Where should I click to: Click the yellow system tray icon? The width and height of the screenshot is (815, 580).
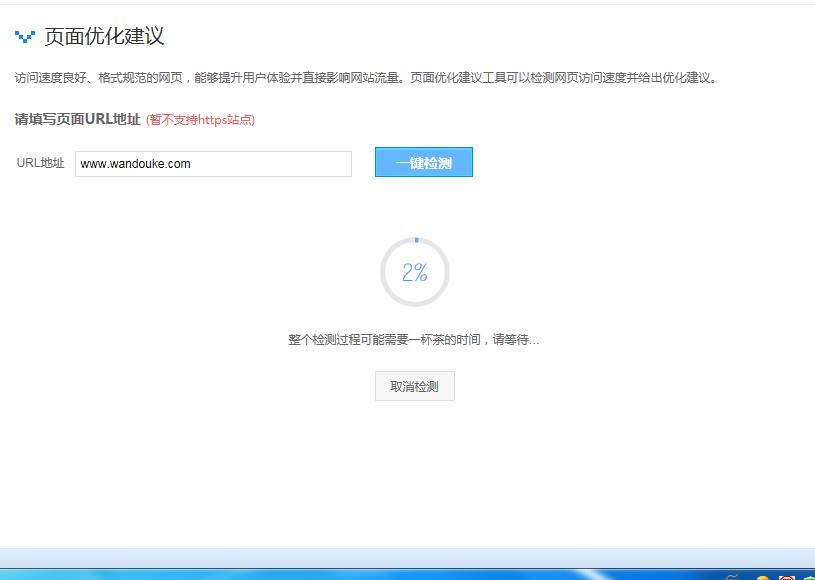763,578
